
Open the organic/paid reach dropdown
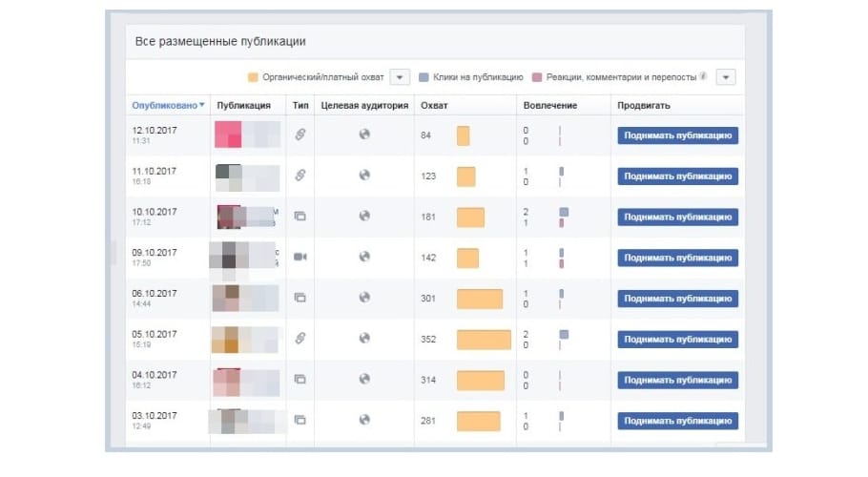point(400,77)
